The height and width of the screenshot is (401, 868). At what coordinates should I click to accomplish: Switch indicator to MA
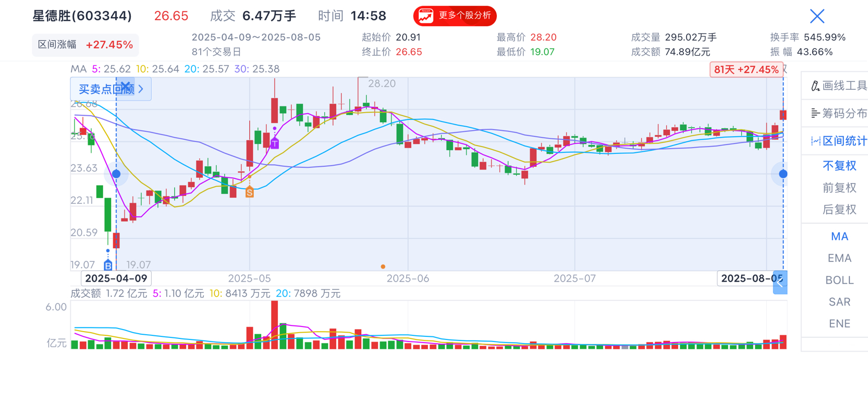(839, 237)
